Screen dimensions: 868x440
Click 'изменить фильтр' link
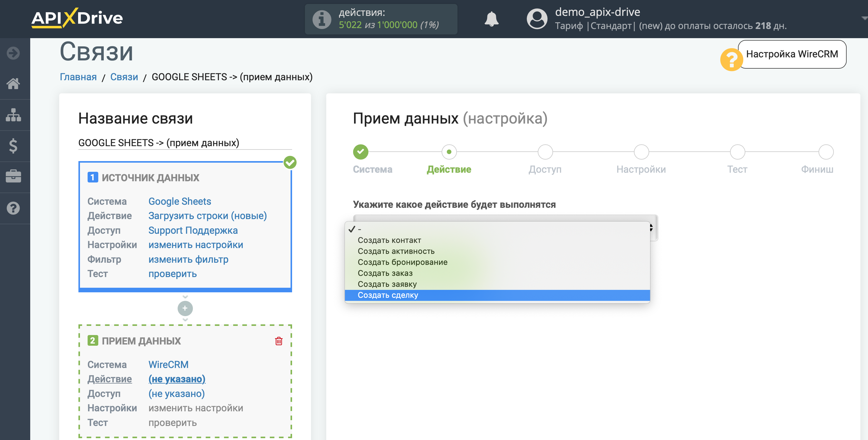(x=188, y=259)
